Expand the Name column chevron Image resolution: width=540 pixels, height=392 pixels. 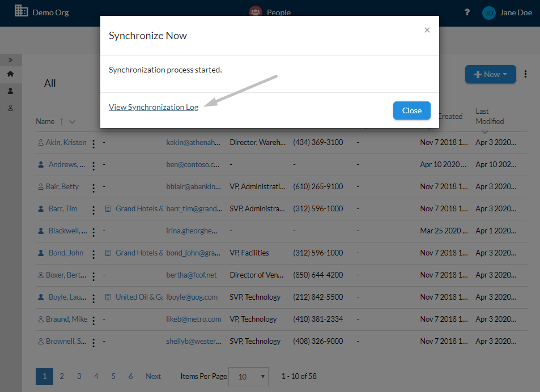tap(72, 122)
